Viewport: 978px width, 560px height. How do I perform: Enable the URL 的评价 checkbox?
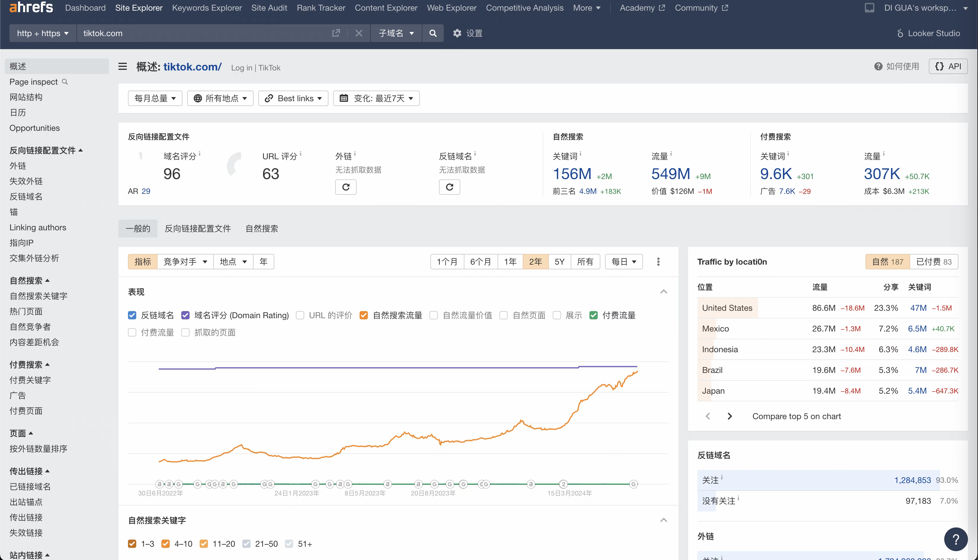tap(300, 316)
